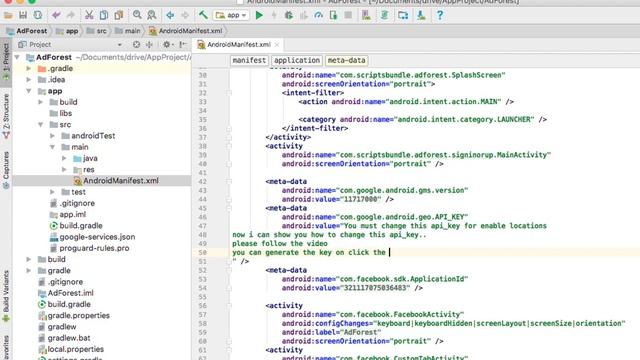The width and height of the screenshot is (640, 360).
Task: Click the Back navigation arrow
Action: (170, 16)
